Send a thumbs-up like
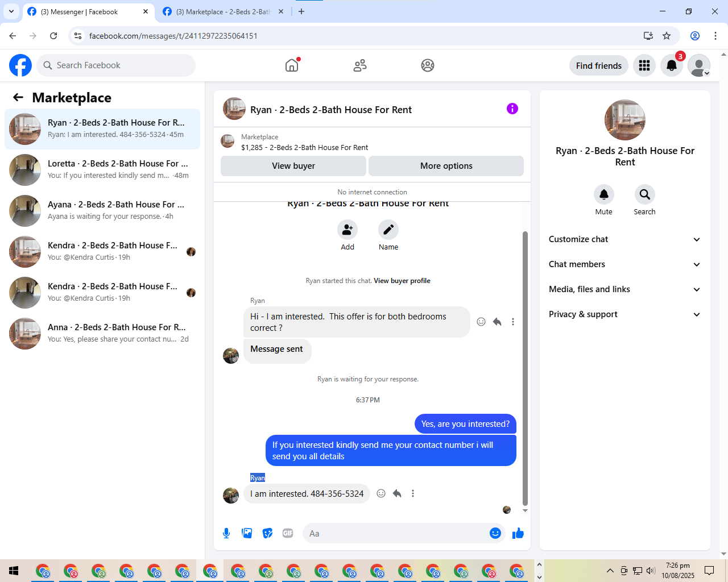 (518, 533)
